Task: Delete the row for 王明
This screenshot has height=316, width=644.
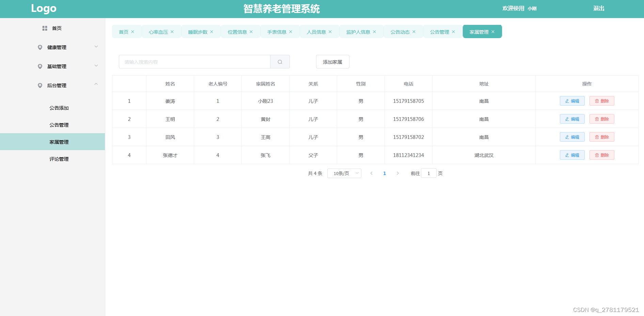Action: tap(602, 119)
